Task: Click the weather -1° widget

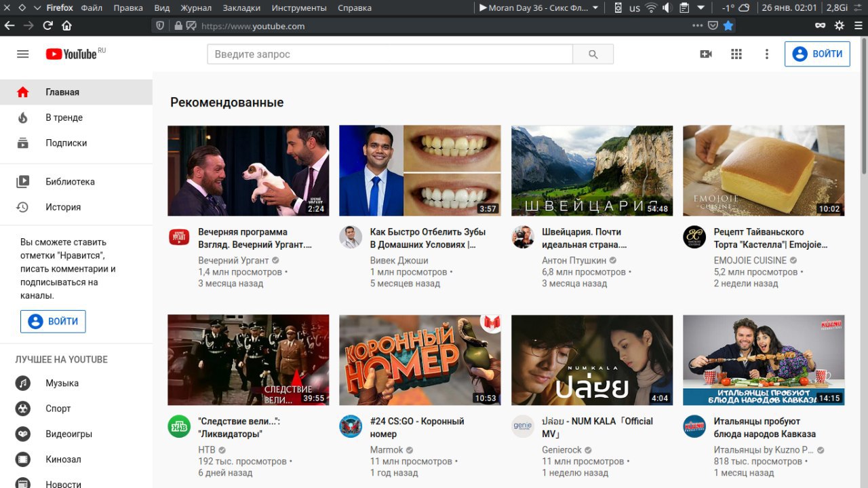Action: pyautogui.click(x=735, y=8)
